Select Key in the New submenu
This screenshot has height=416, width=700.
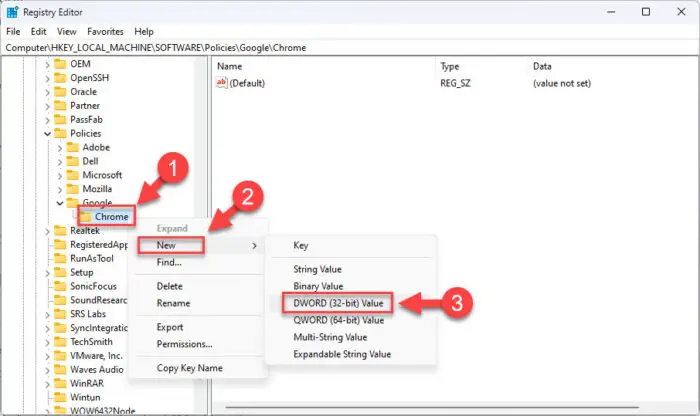pyautogui.click(x=300, y=245)
